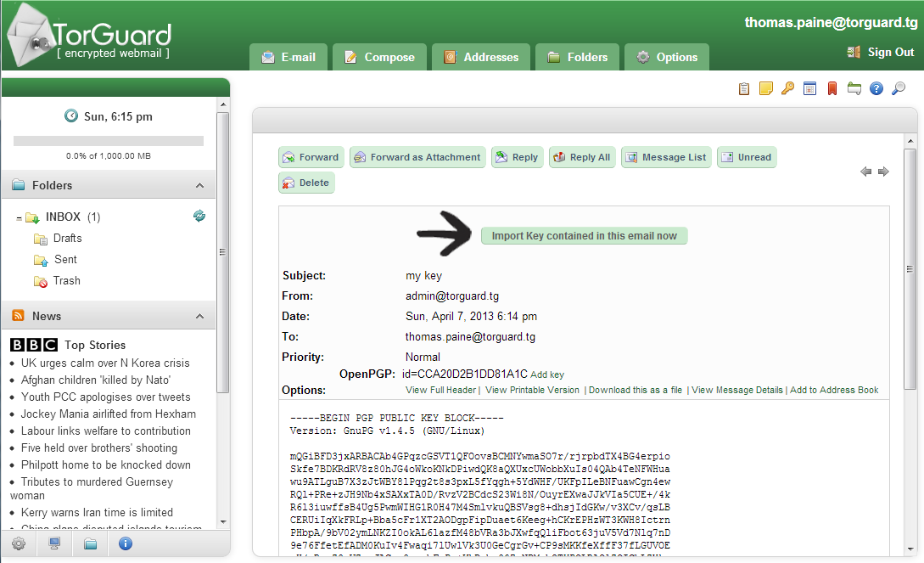924x563 pixels.
Task: Go to previous message with left arrow
Action: click(865, 172)
